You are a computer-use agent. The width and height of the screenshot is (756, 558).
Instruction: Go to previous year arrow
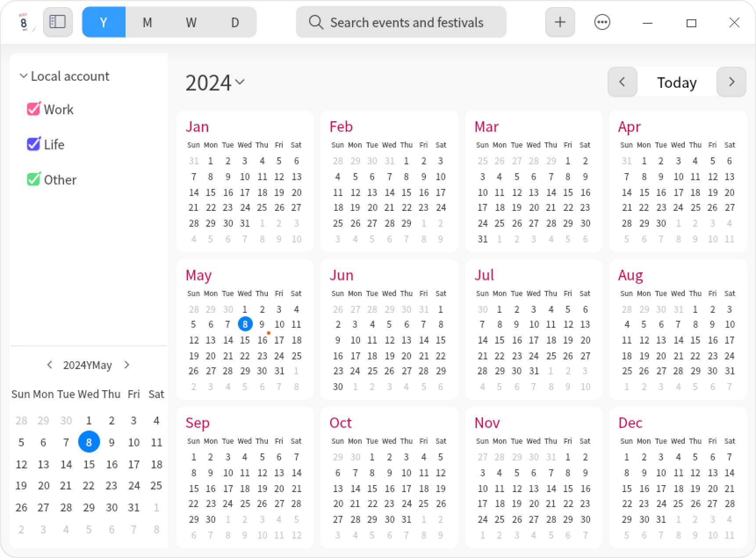click(x=622, y=82)
